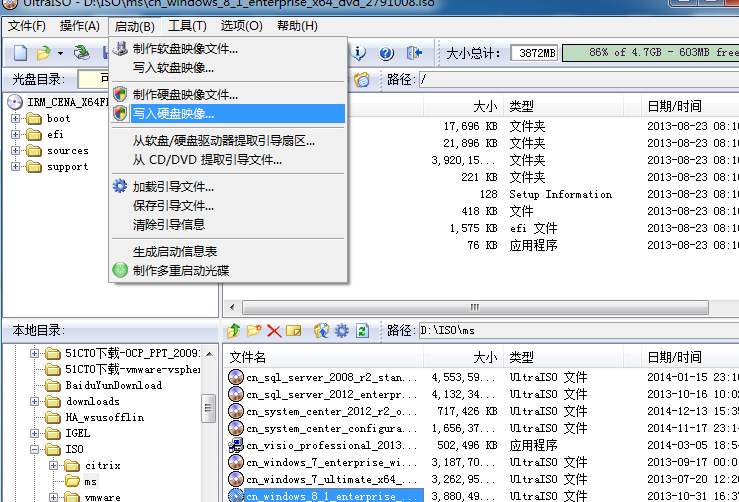Screen dimensions: 739x502
Task: Expand the downloads folder node
Action: [34, 401]
